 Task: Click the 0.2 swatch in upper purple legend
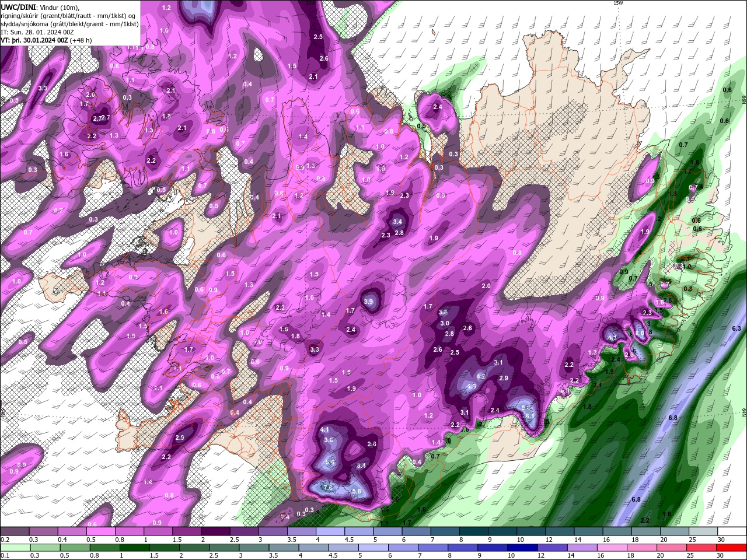coord(15,531)
